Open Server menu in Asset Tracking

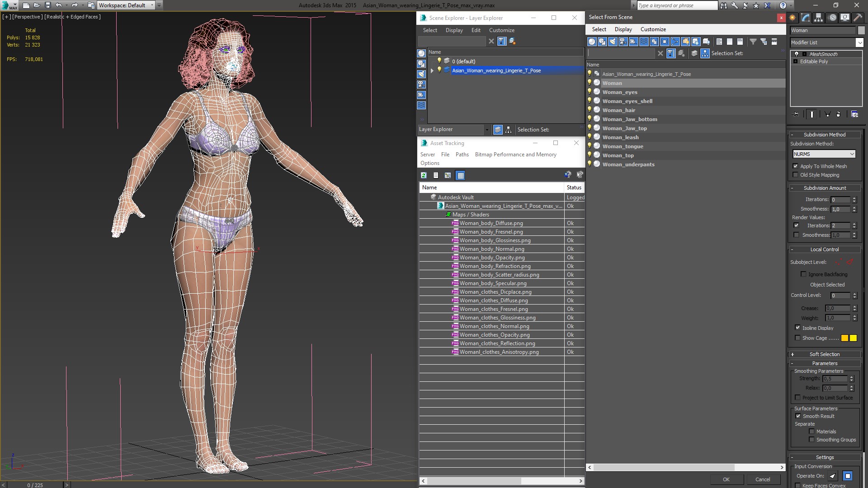(428, 155)
